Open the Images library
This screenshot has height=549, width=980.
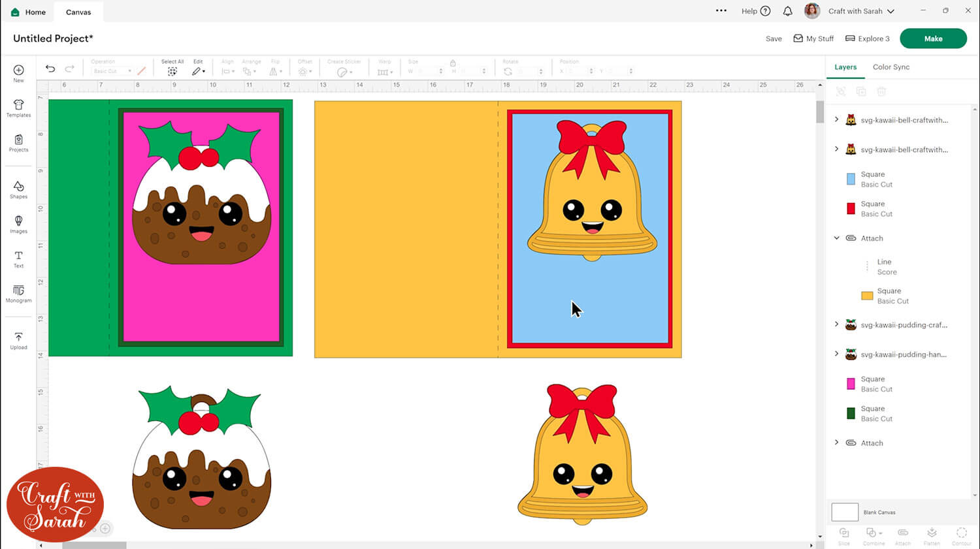[x=18, y=224]
